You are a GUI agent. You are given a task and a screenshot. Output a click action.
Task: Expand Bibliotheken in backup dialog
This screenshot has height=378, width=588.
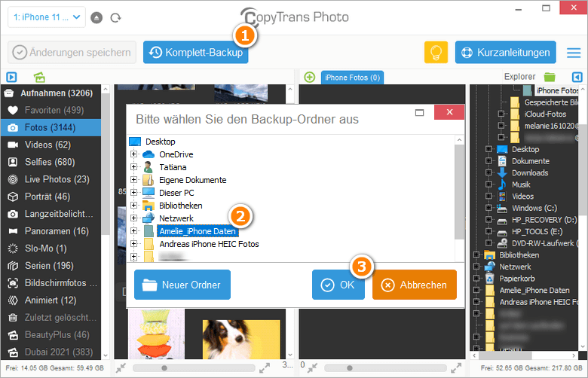133,205
